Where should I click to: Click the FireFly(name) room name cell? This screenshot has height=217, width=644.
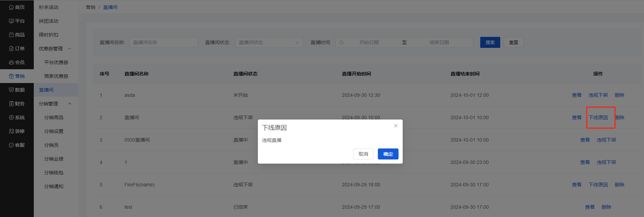[139, 185]
